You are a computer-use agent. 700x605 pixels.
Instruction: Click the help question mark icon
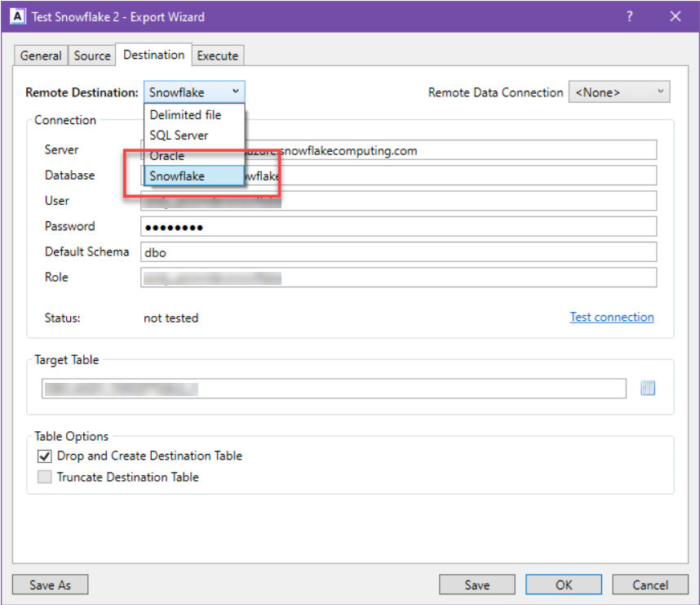point(629,16)
